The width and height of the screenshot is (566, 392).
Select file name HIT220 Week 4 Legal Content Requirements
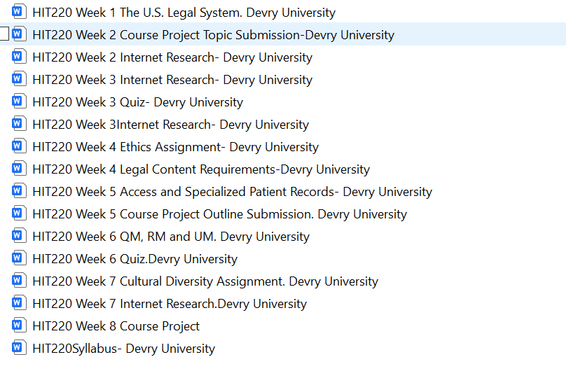pyautogui.click(x=202, y=169)
